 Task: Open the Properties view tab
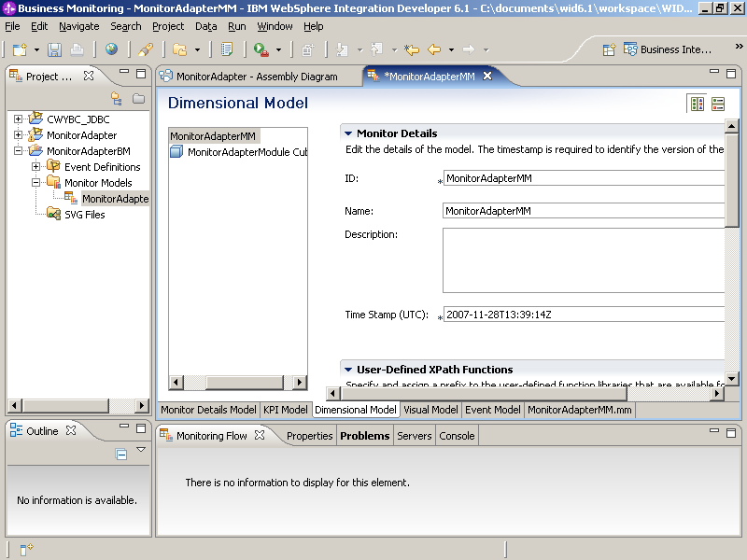tap(310, 436)
